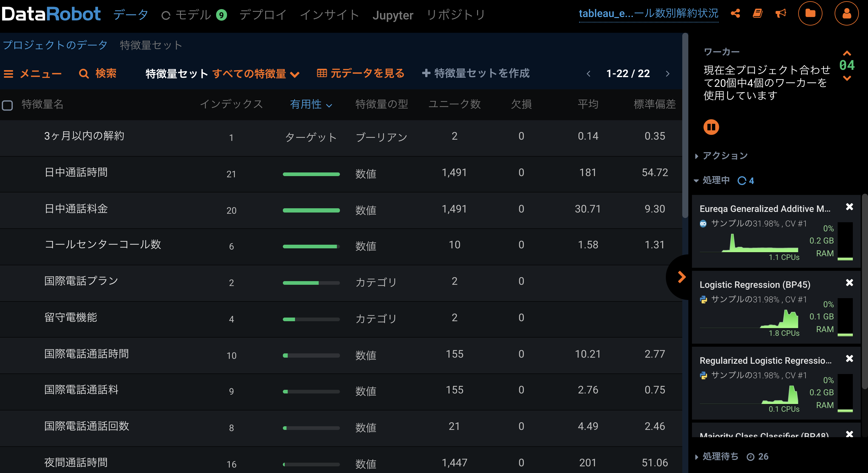
Task: Select the コールセンターコール数 feature
Action: tap(103, 244)
